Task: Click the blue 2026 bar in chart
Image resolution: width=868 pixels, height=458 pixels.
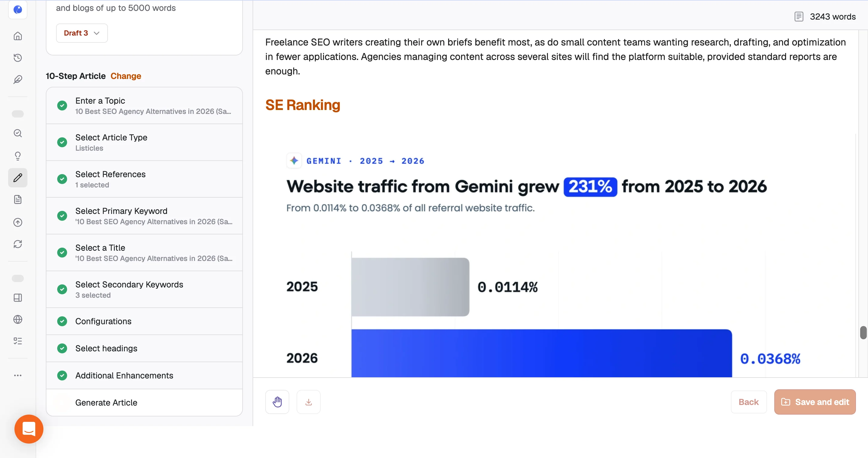Action: click(x=542, y=353)
